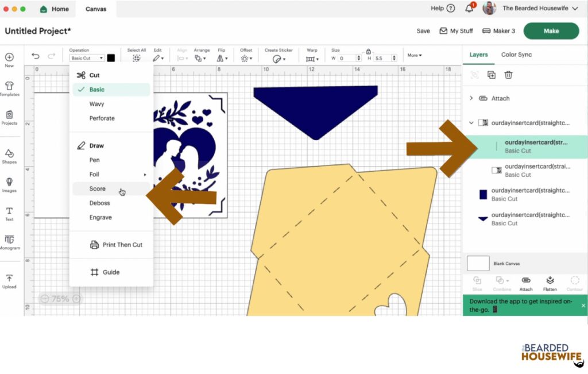Click the Upload icon

click(9, 280)
